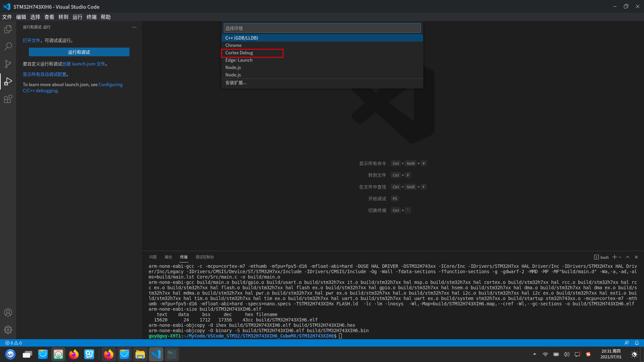Open Wi-Fi network tray icon
Viewport: 644px width, 362px height.
545,354
